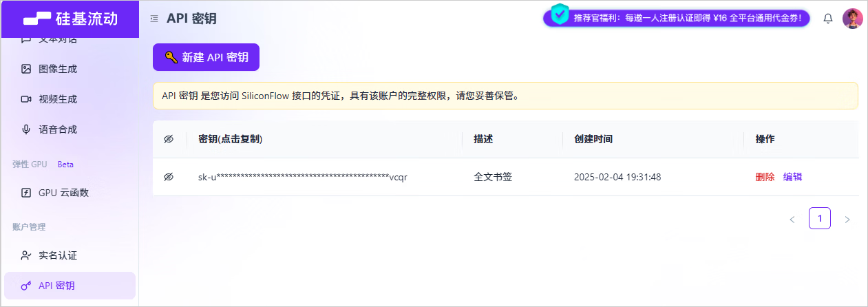Toggle all keys visibility in table header
868x307 pixels.
[x=169, y=139]
